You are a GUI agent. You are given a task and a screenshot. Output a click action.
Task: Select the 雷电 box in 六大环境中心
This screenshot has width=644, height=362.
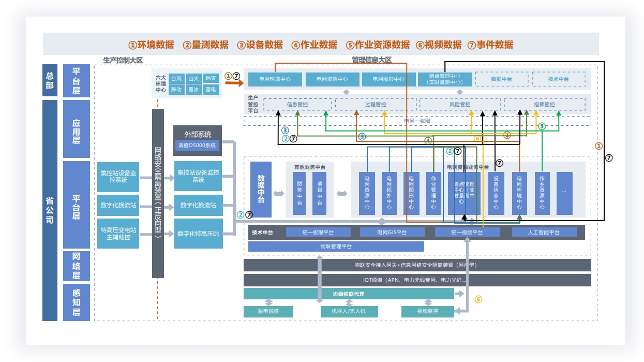click(211, 90)
